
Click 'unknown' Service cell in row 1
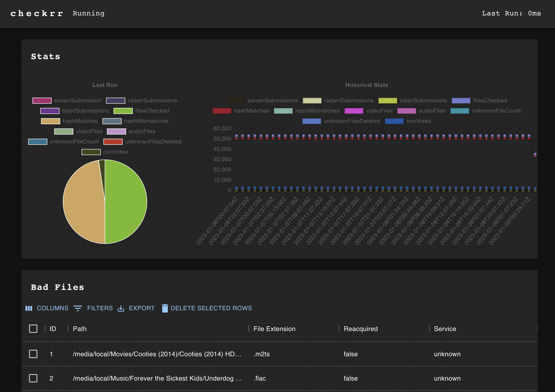click(x=447, y=354)
